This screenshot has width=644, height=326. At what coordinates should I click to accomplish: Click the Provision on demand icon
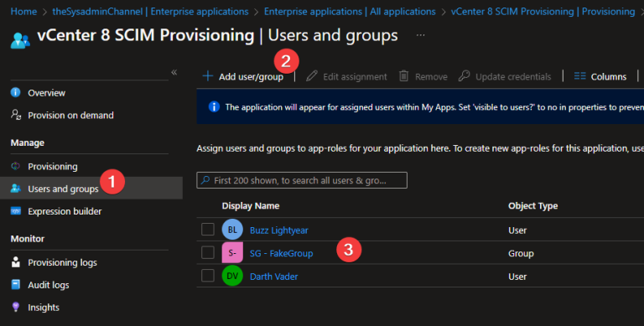pos(16,115)
